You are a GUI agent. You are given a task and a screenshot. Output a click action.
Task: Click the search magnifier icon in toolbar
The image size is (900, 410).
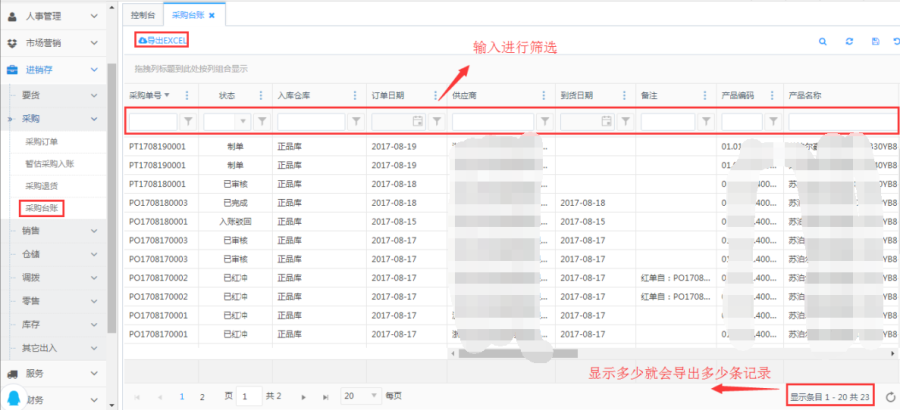(x=823, y=41)
